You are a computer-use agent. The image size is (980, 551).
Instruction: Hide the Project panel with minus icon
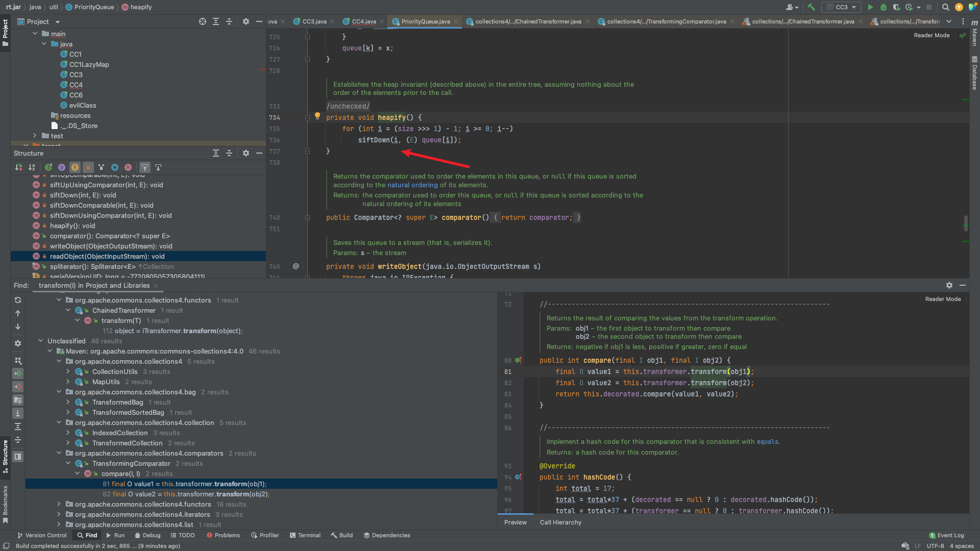[x=259, y=21]
